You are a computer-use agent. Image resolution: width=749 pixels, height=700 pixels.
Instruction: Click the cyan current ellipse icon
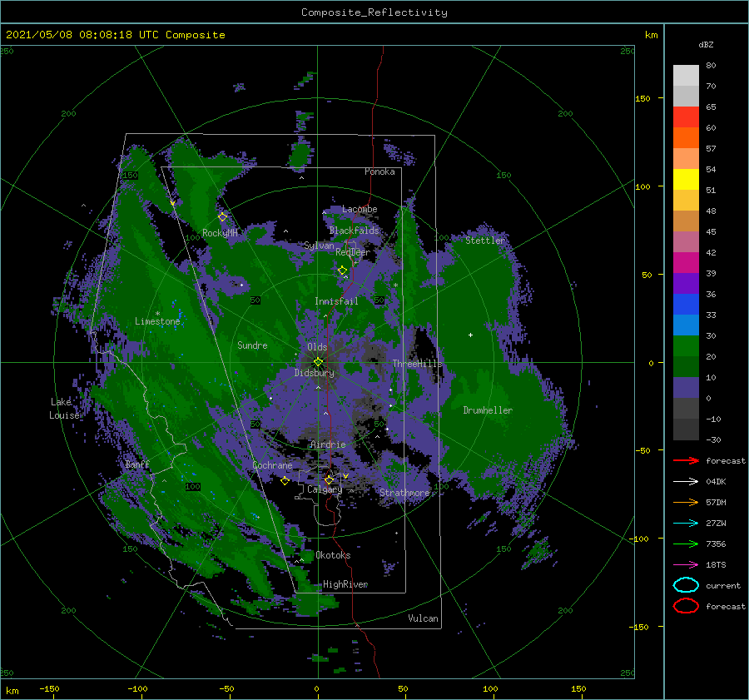click(x=686, y=585)
